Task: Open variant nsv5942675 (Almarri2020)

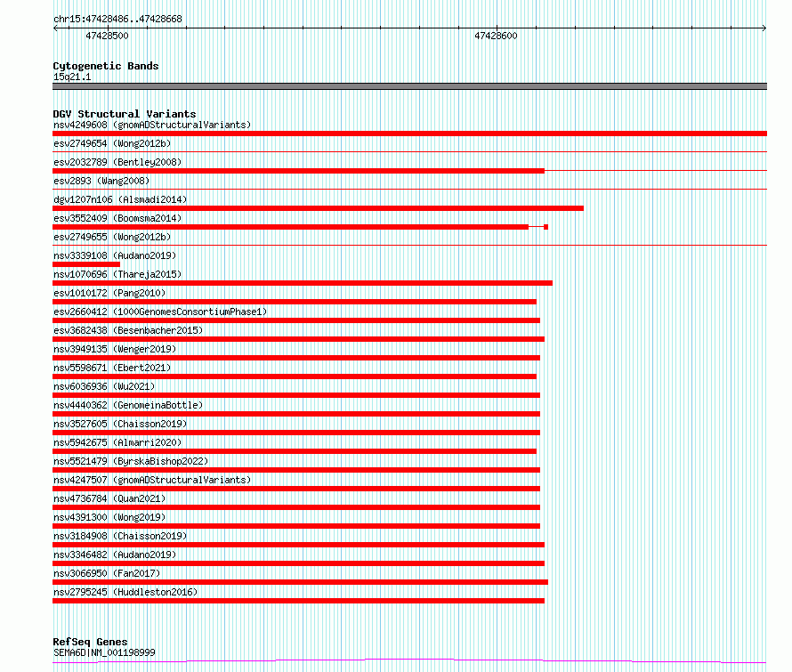Action: click(117, 442)
